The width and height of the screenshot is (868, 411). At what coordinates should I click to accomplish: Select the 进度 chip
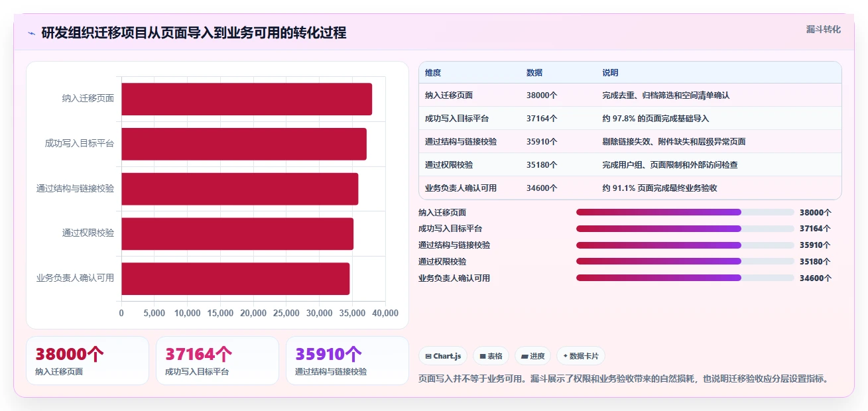(x=532, y=356)
